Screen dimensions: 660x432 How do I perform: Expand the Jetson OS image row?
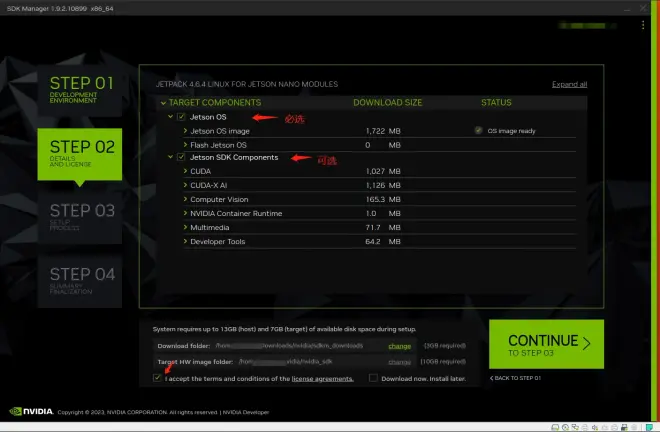coord(185,131)
